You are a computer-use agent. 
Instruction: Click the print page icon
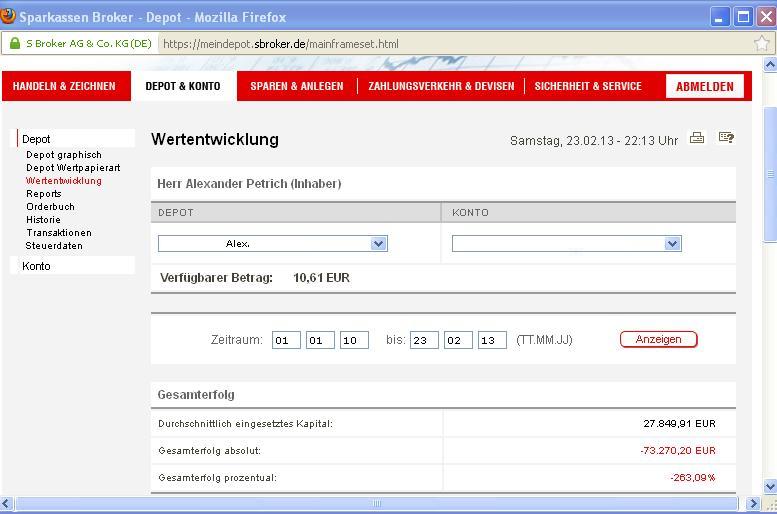click(697, 138)
